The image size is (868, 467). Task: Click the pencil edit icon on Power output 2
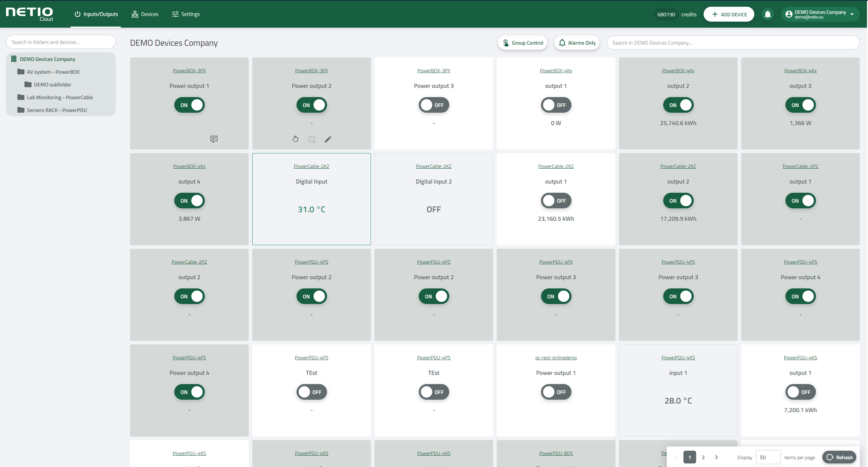coord(328,139)
